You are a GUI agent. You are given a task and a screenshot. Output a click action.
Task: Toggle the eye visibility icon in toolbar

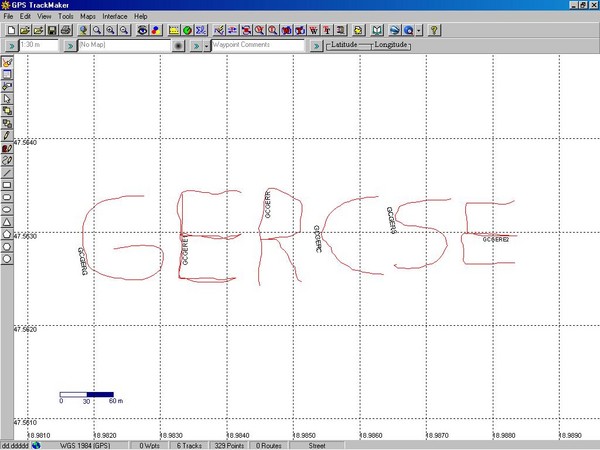[x=143, y=31]
